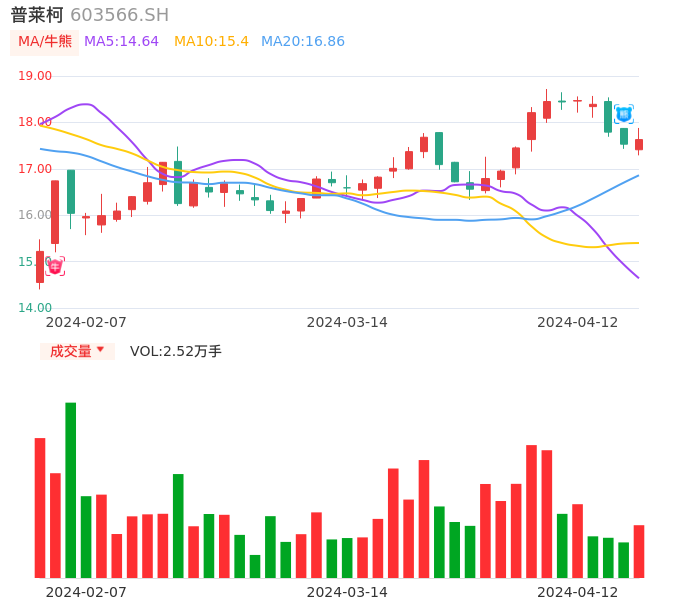Click the last red volume bar on right
The width and height of the screenshot is (686, 606).
[639, 551]
